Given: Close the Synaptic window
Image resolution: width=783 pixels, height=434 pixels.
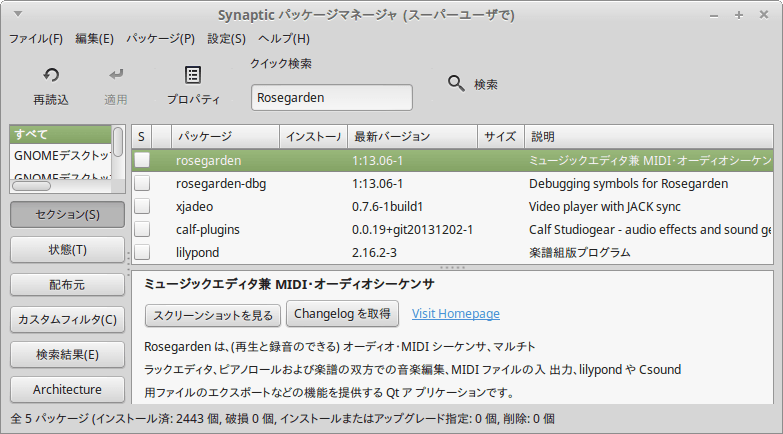Looking at the screenshot, I should (x=764, y=15).
